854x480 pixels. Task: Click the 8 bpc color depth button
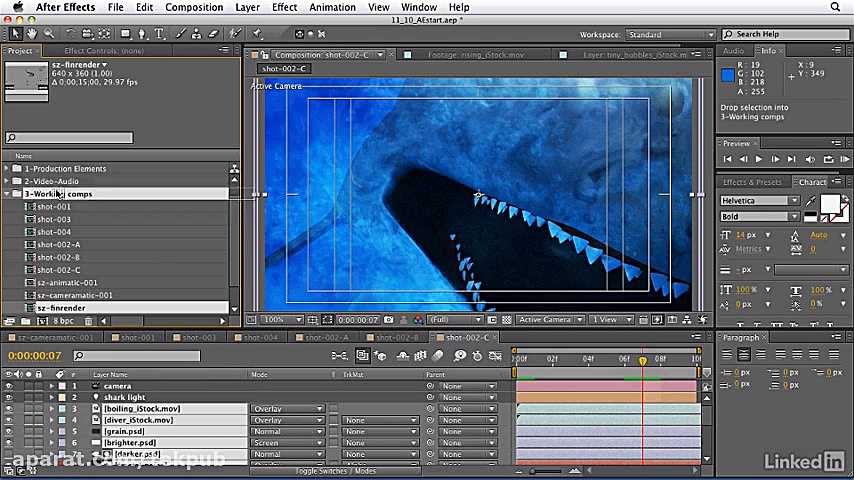[x=64, y=321]
